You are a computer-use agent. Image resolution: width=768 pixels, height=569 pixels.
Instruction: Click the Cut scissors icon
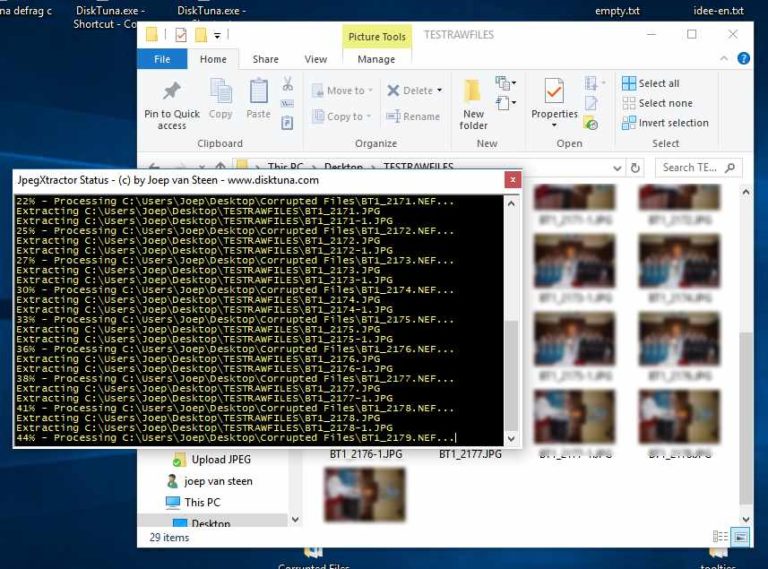(x=288, y=84)
